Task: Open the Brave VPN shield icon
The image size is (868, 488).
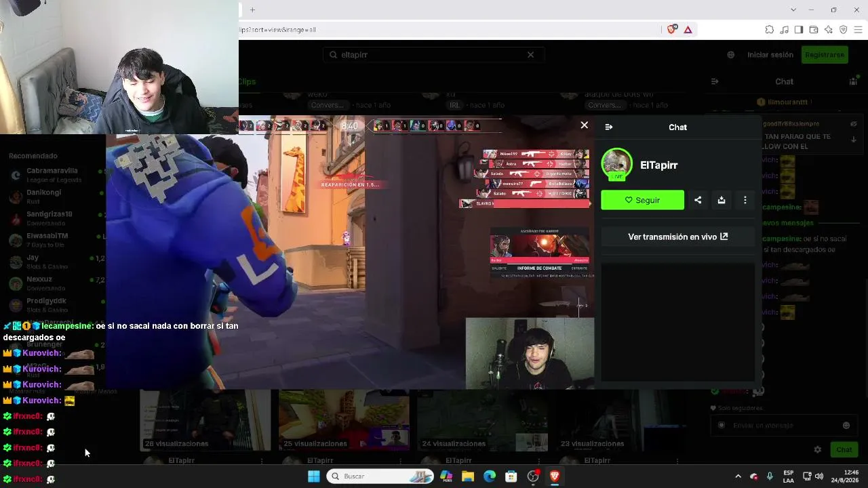Action: [x=844, y=30]
